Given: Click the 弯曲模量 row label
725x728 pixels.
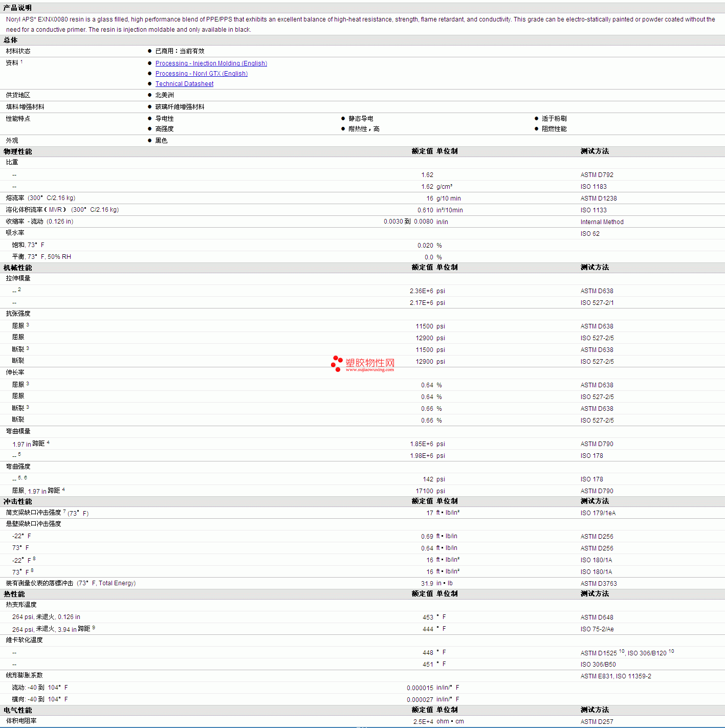Looking at the screenshot, I should coord(18,431).
